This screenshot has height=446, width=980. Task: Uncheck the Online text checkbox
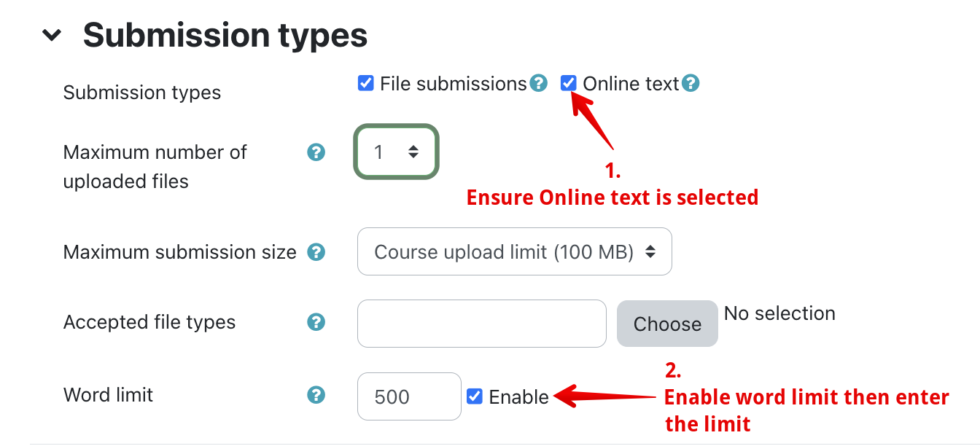point(569,83)
